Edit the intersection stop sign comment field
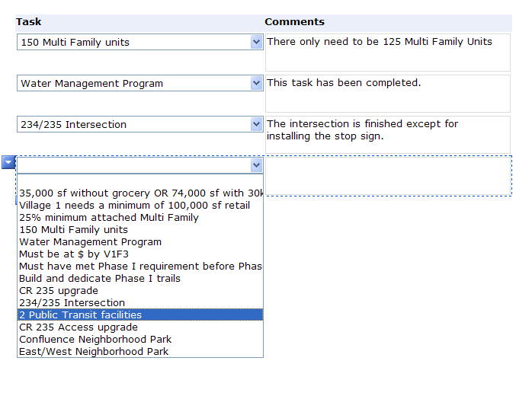Image resolution: width=532 pixels, height=396 pixels. 388,135
